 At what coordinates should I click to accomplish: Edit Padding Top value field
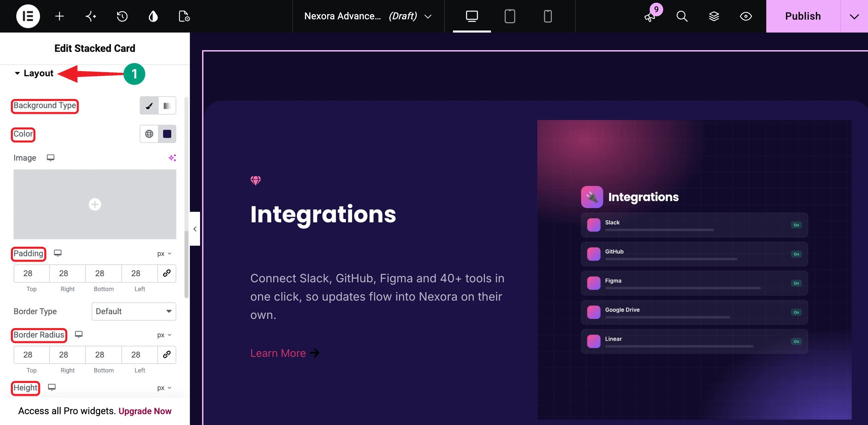[32, 273]
